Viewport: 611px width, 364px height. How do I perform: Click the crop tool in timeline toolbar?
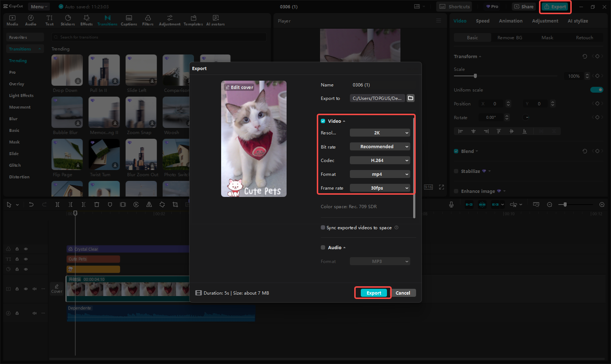[175, 205]
